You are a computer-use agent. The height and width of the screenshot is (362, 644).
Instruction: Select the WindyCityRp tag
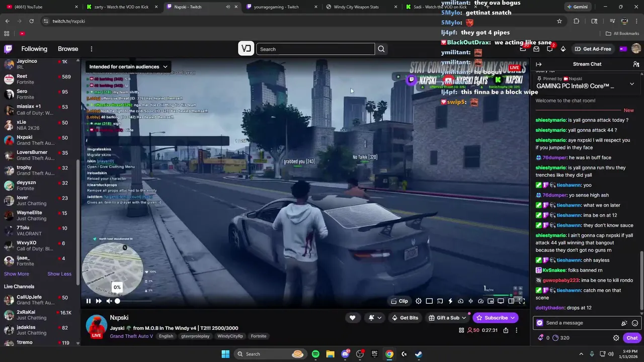click(x=230, y=336)
